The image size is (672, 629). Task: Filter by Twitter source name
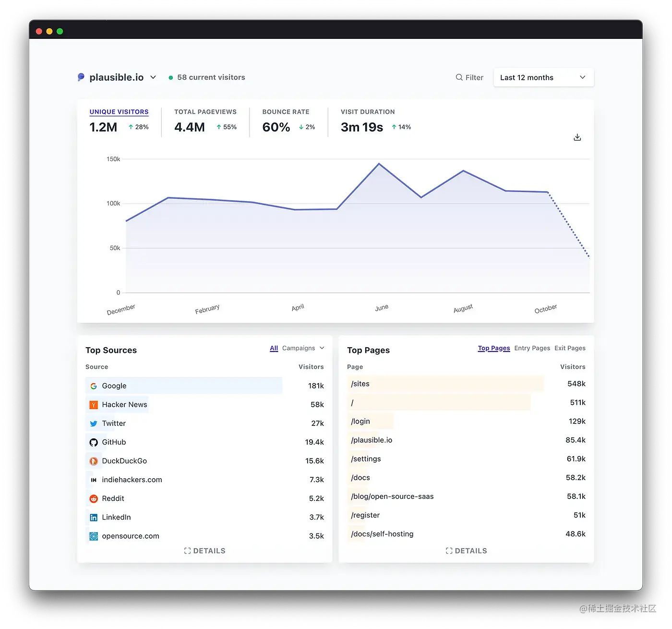tap(114, 423)
